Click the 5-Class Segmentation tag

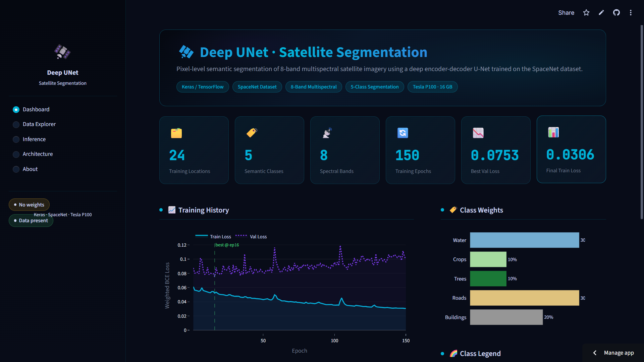pos(375,87)
